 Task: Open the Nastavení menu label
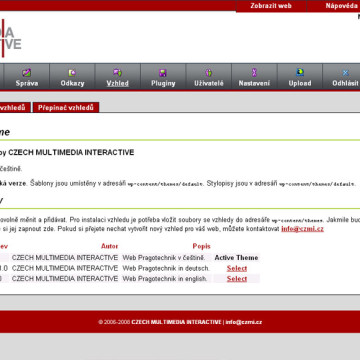254,83
